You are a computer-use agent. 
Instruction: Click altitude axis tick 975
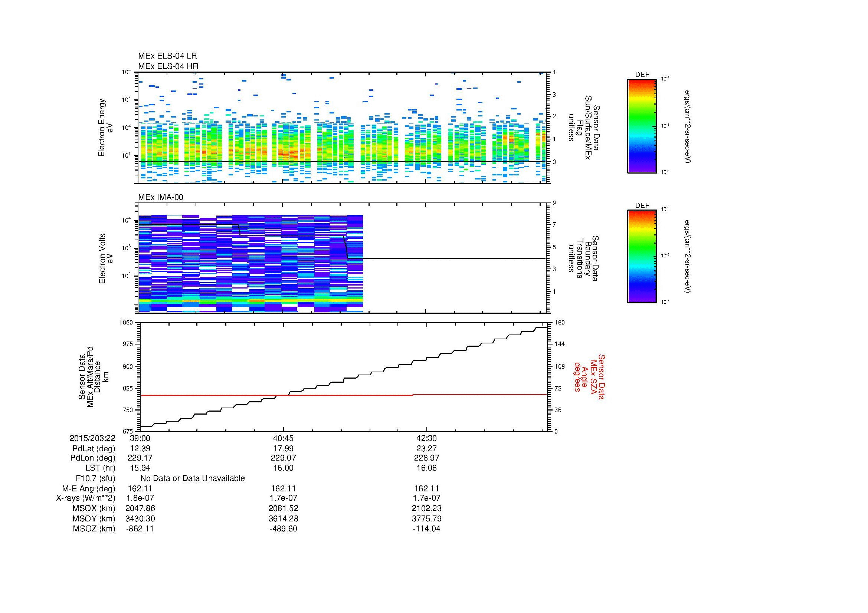point(128,344)
